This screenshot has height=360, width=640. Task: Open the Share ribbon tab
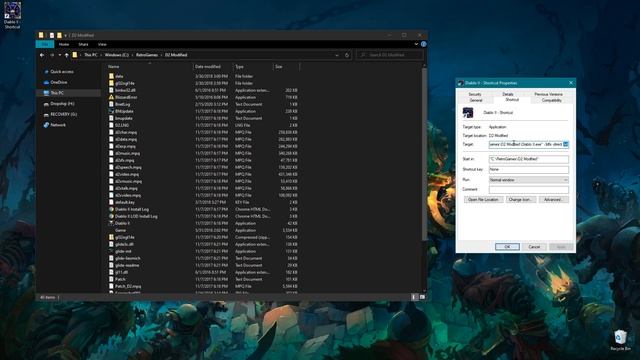coord(83,44)
